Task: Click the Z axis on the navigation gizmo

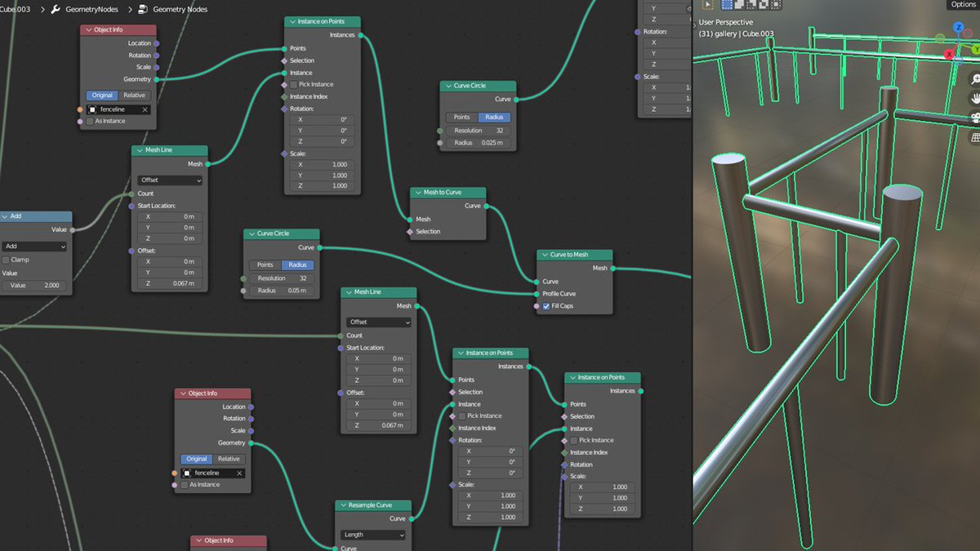Action: point(958,27)
